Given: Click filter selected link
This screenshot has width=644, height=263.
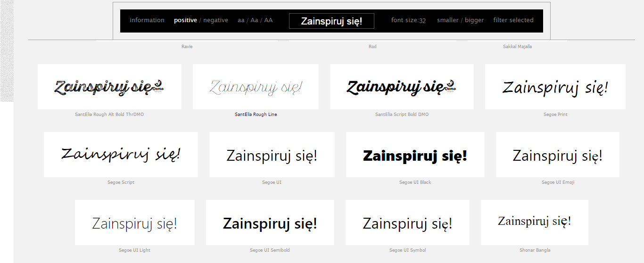Looking at the screenshot, I should 513,20.
